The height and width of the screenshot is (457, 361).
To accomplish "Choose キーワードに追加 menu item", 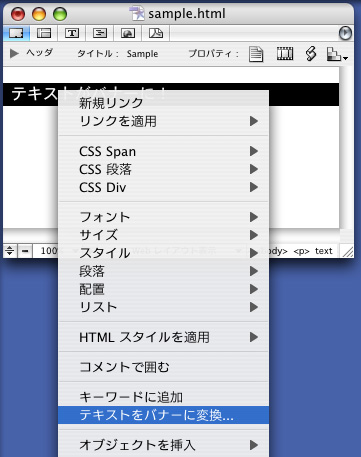I will (x=163, y=397).
